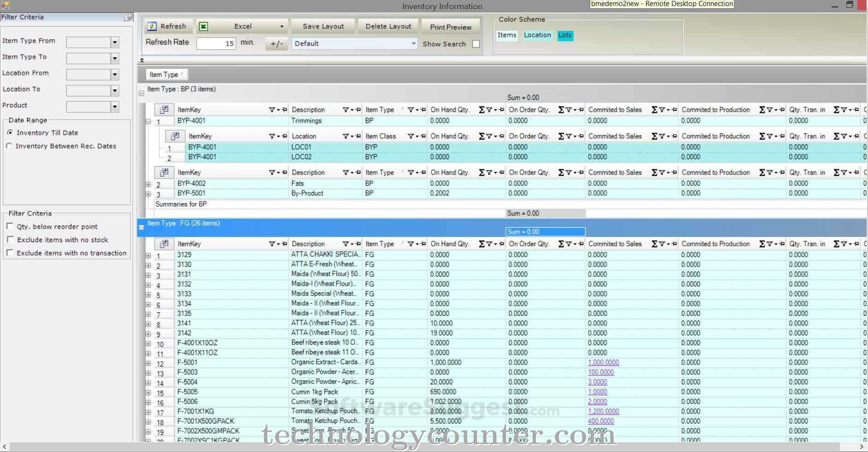
Task: Pin the Filter Criteria panel
Action: [128, 17]
